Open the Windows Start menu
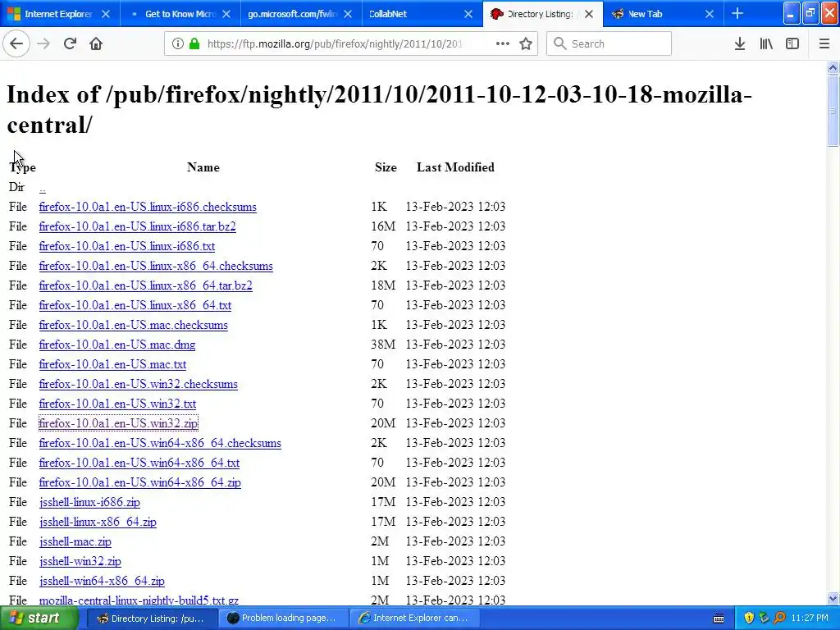840x630 pixels. [x=39, y=618]
